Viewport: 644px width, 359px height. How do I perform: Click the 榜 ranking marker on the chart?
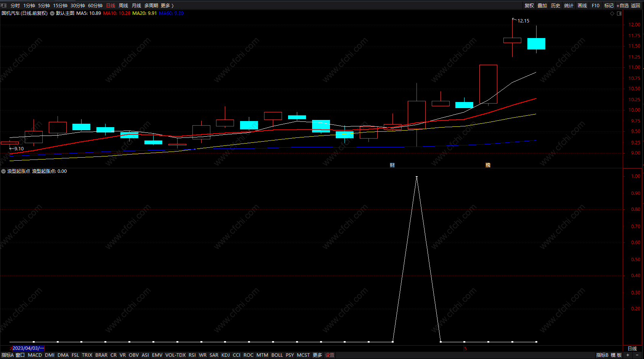click(488, 165)
